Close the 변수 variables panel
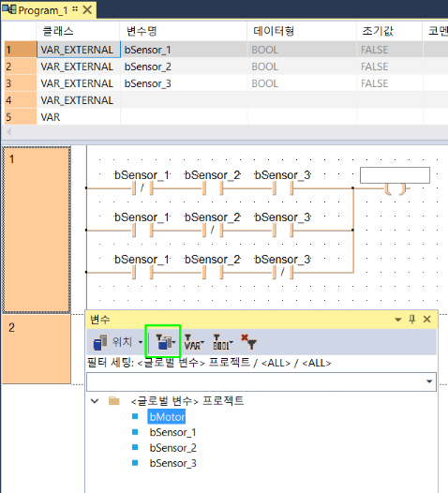This screenshot has height=493, width=448. pyautogui.click(x=427, y=320)
